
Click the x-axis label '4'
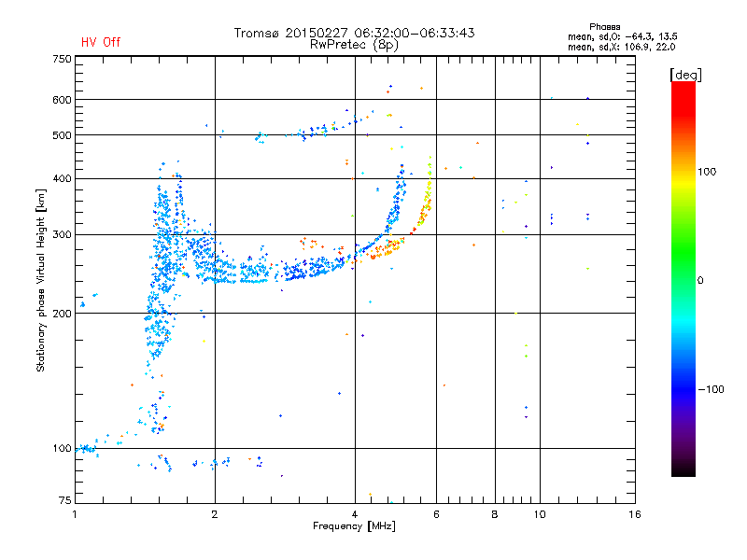(355, 514)
